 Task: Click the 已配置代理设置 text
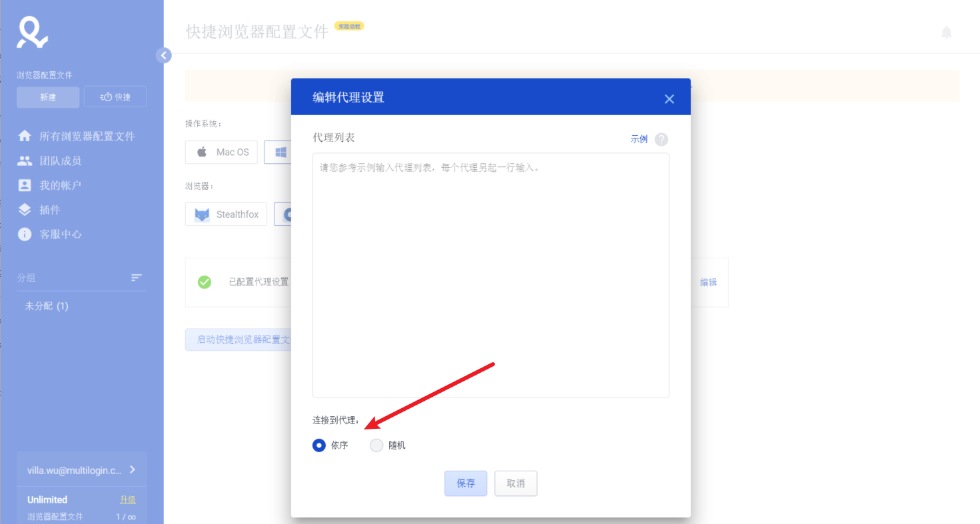coord(258,282)
